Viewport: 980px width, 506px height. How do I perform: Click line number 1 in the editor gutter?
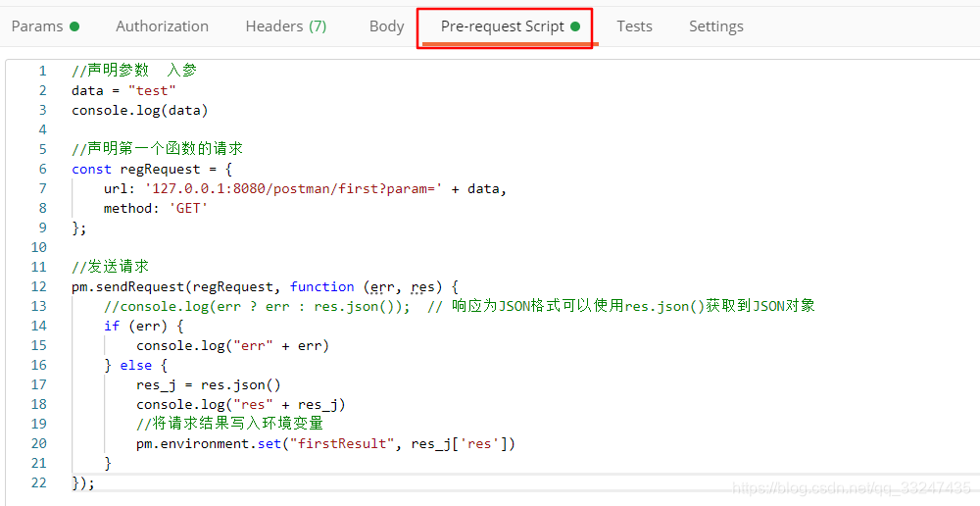pos(42,71)
